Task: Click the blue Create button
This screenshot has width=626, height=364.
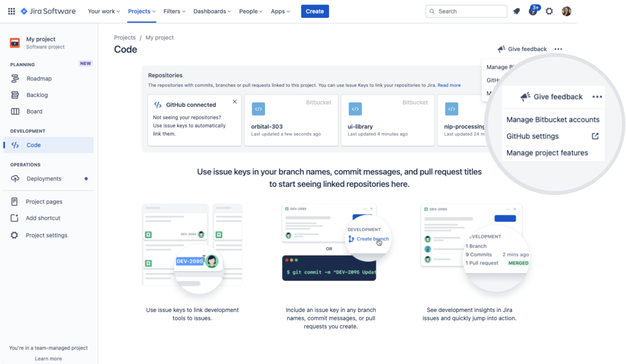Action: coord(315,11)
